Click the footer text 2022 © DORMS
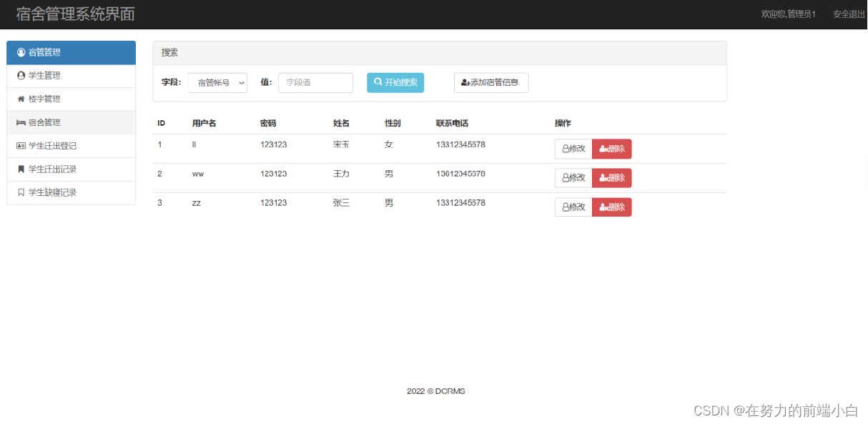Image resolution: width=868 pixels, height=424 pixels. (x=436, y=391)
